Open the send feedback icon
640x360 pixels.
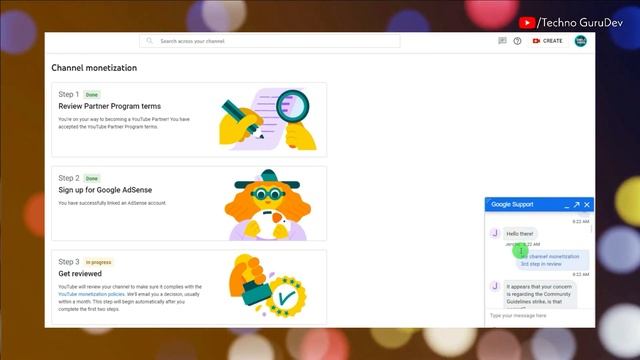tap(502, 40)
